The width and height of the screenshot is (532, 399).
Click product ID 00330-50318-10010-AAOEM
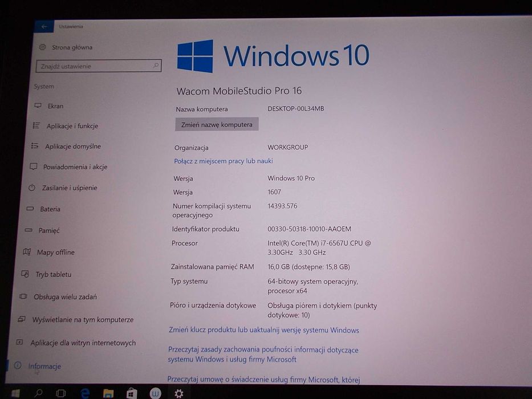point(310,229)
